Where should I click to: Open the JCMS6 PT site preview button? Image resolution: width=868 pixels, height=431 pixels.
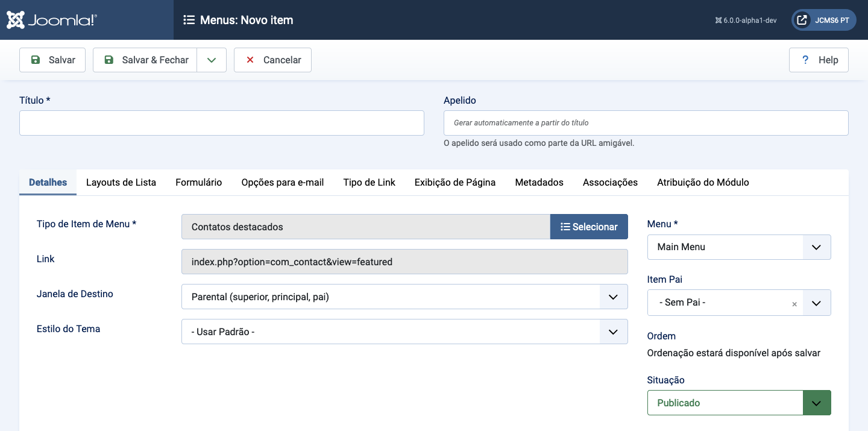[823, 20]
